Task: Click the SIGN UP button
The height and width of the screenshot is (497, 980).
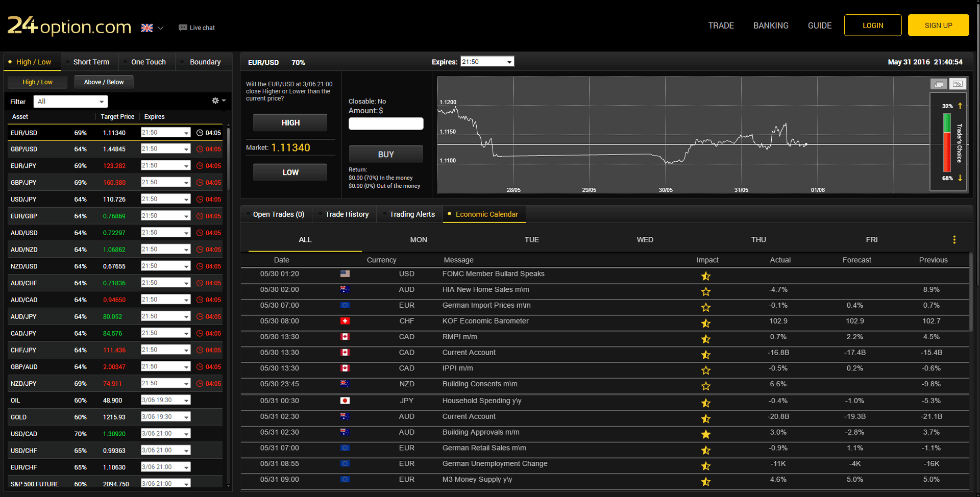Action: 938,26
